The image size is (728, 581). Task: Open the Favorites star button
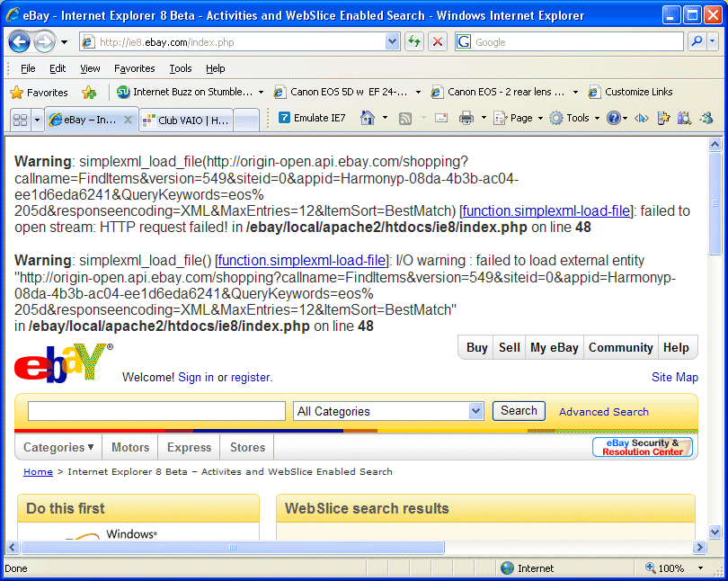click(x=39, y=93)
